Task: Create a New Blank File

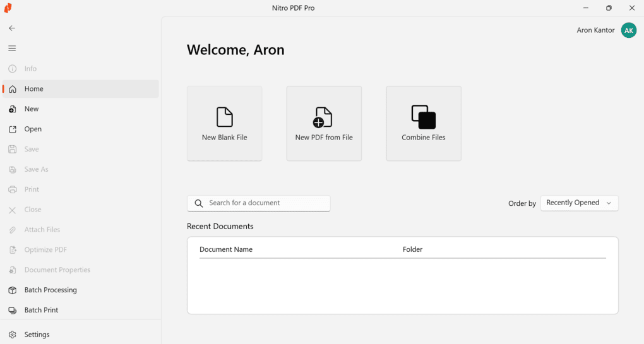Action: [x=224, y=124]
